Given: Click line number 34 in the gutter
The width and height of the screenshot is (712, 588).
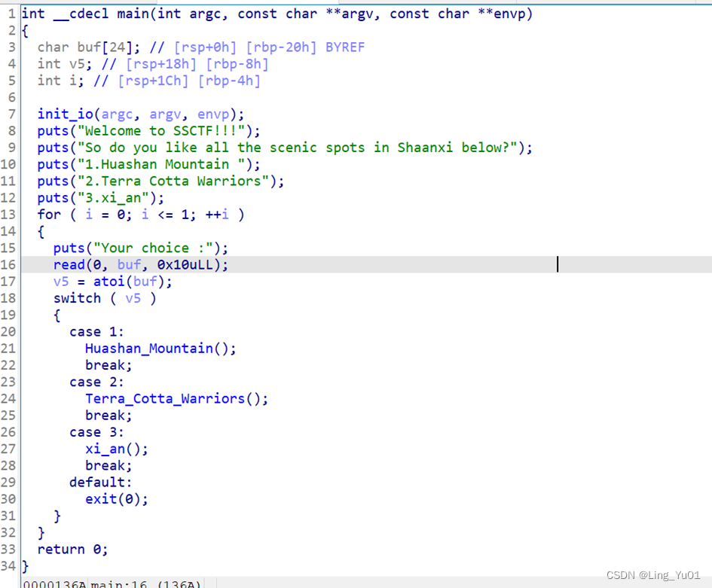Looking at the screenshot, I should click(8, 566).
